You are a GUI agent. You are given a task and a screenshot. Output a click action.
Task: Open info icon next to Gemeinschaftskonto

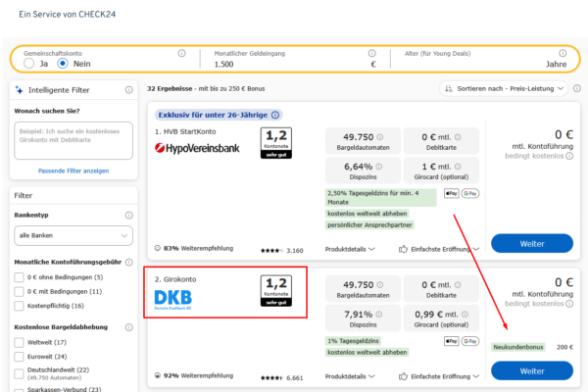tap(181, 53)
